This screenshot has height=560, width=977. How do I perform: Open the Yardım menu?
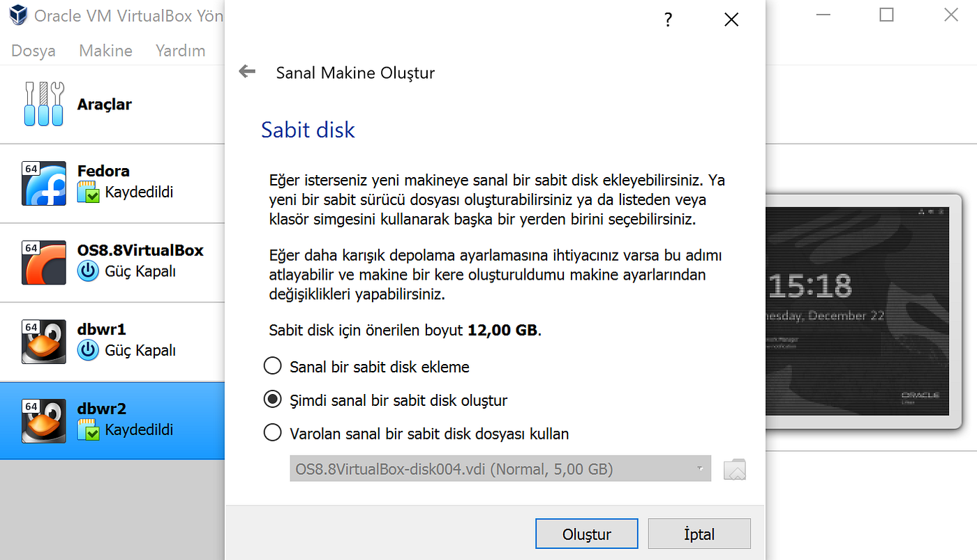click(181, 51)
